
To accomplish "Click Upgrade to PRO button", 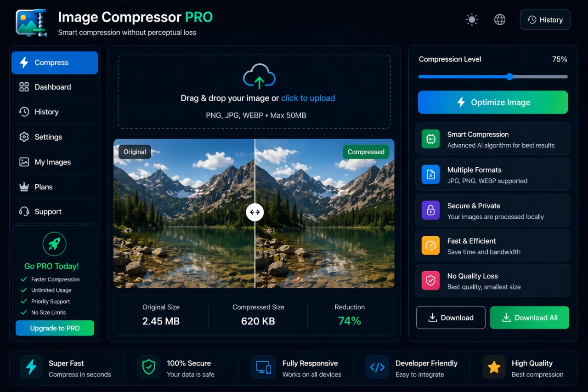I will tap(55, 328).
